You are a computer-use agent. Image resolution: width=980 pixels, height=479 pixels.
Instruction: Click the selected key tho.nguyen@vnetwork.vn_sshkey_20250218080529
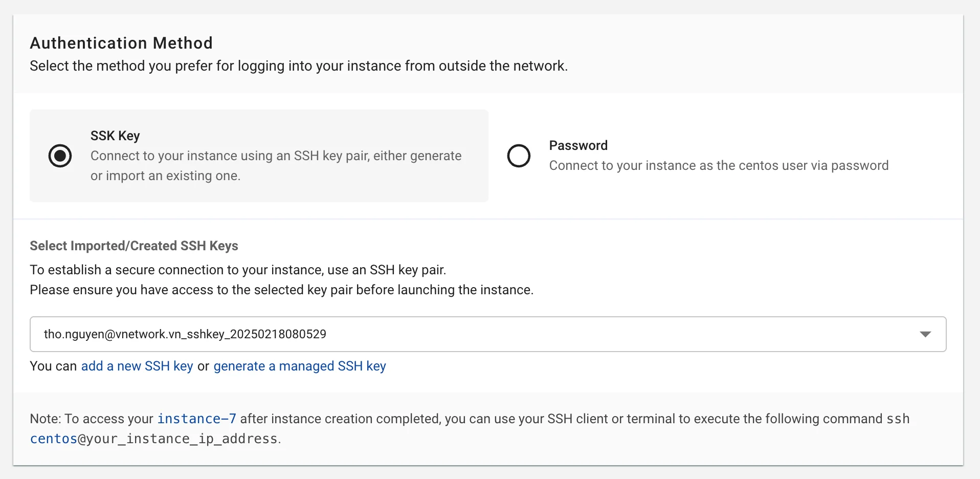tap(185, 334)
